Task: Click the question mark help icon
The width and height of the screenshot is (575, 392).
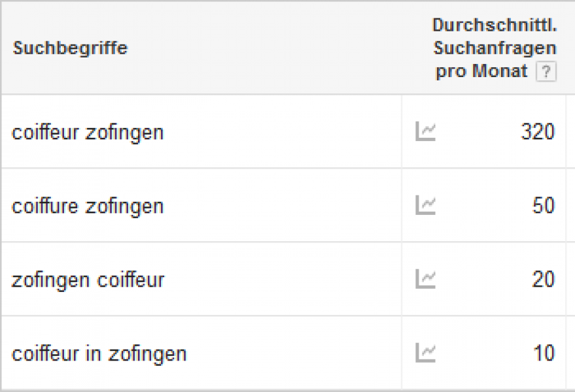Action: tap(546, 73)
